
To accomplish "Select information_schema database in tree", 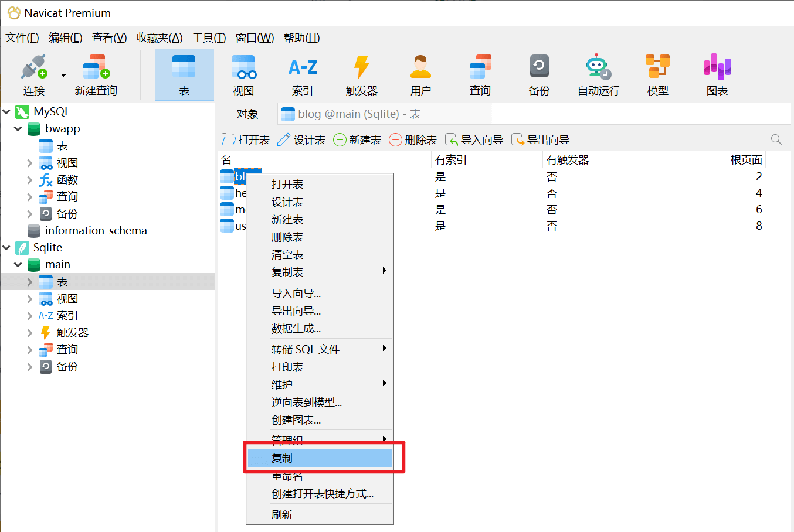I will coord(96,231).
